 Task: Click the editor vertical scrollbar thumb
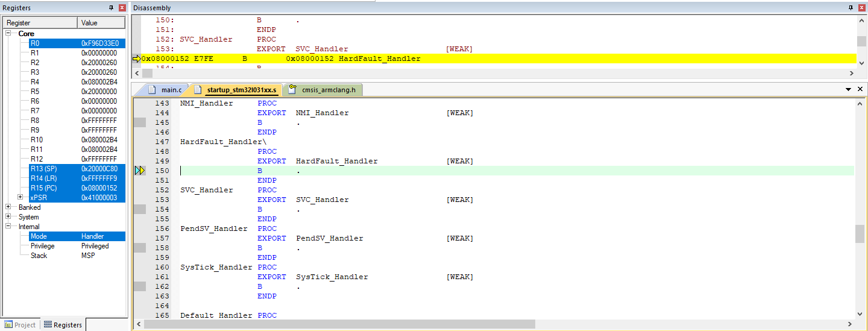click(x=860, y=233)
